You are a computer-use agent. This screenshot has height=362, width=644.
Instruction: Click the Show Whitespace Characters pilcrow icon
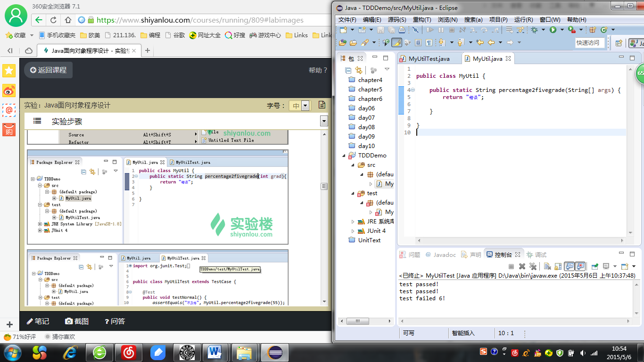click(x=429, y=42)
